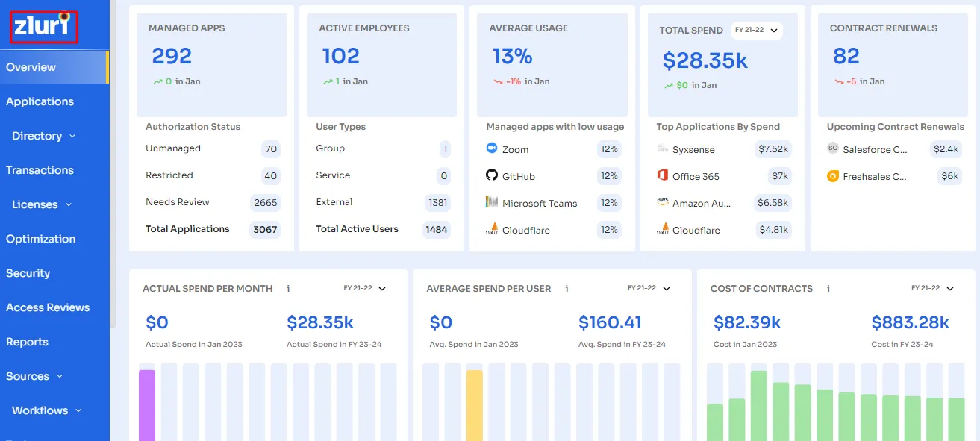Click the red down trend arrow in Average Usage

point(498,81)
